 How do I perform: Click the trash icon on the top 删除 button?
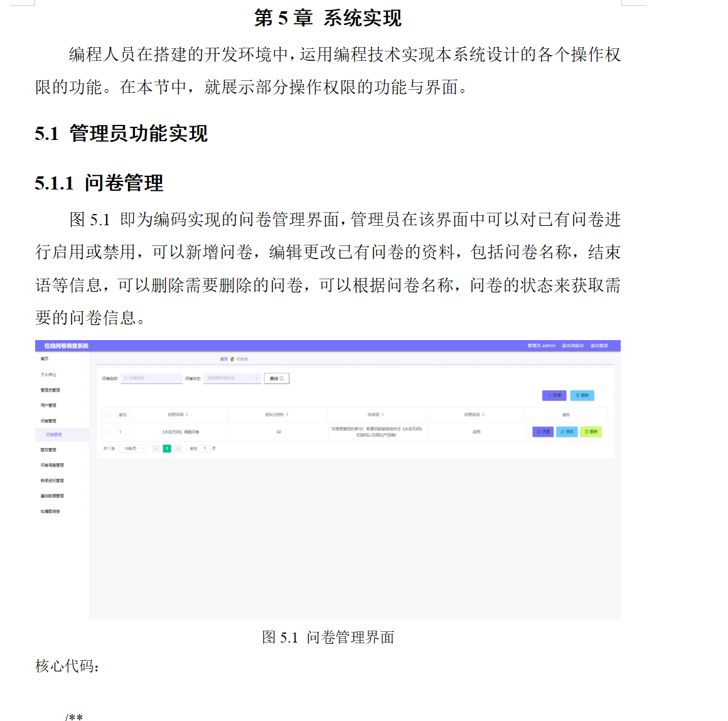pyautogui.click(x=577, y=395)
